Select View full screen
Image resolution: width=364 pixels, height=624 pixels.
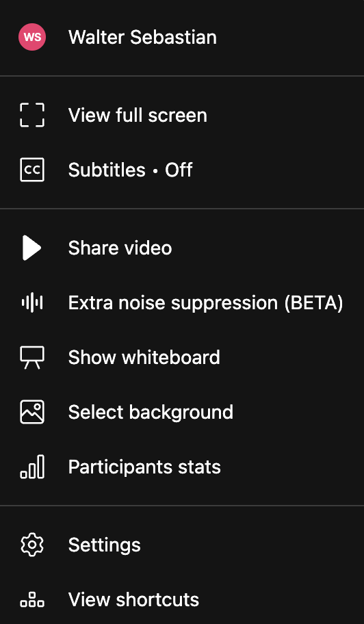(x=182, y=116)
